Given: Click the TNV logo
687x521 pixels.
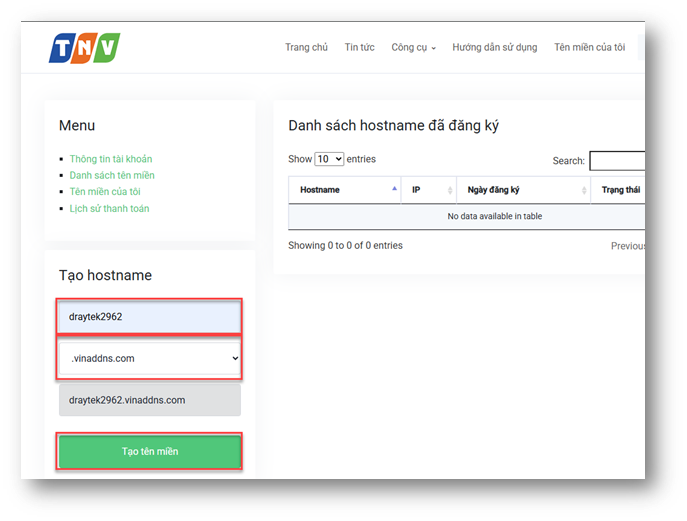Looking at the screenshot, I should pyautogui.click(x=84, y=47).
